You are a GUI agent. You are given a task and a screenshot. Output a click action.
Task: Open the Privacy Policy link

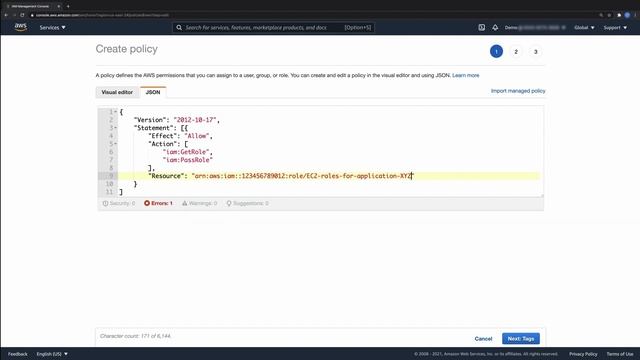coord(583,354)
